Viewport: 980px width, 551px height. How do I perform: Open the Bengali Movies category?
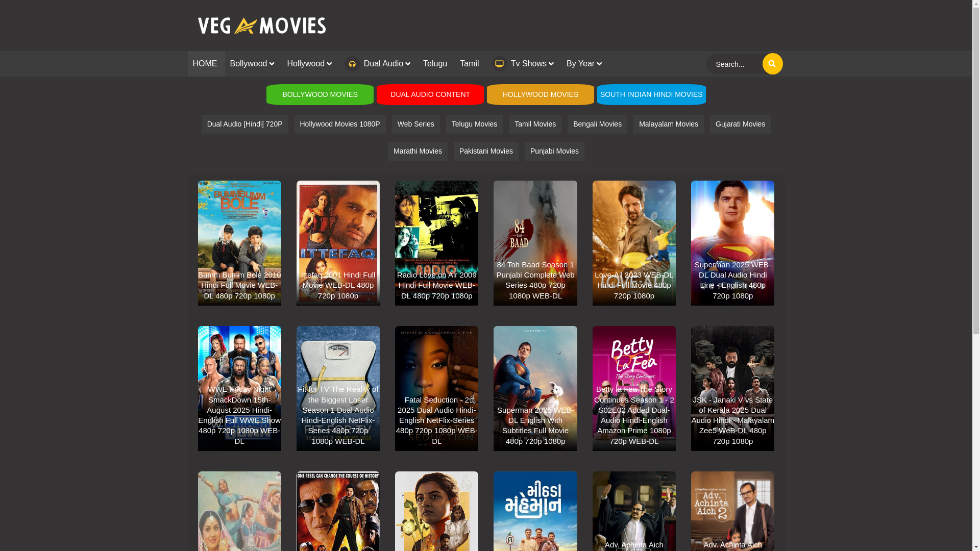tap(597, 124)
